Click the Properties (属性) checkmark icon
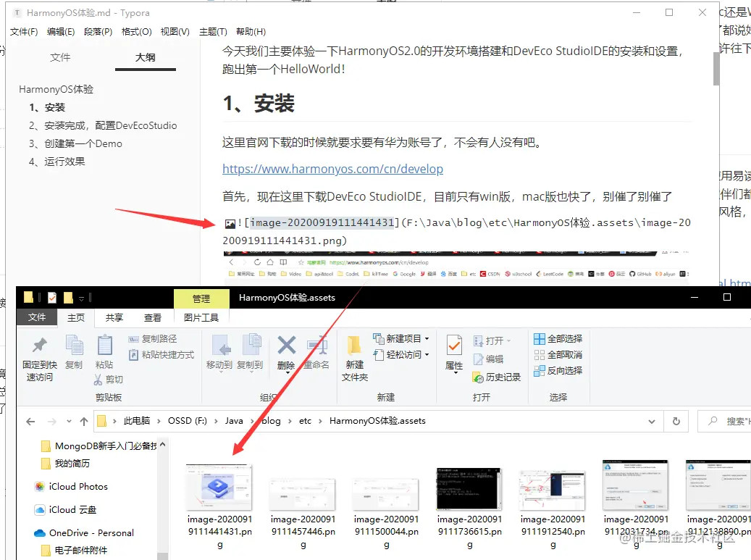 453,346
